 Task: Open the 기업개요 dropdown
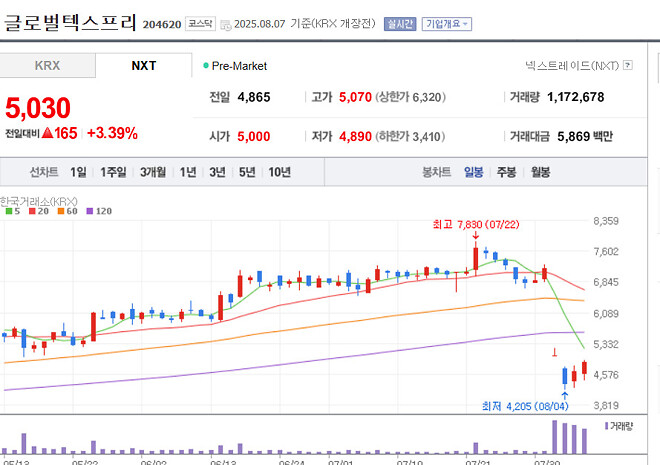447,24
